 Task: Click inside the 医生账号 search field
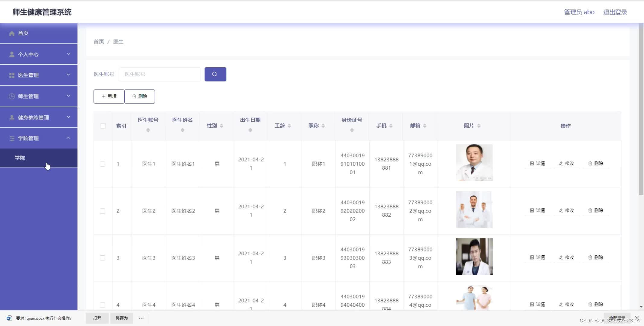click(x=159, y=74)
